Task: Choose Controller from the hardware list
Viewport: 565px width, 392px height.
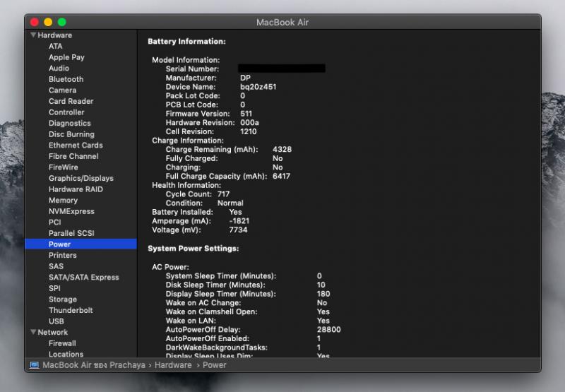Action: pyautogui.click(x=66, y=112)
